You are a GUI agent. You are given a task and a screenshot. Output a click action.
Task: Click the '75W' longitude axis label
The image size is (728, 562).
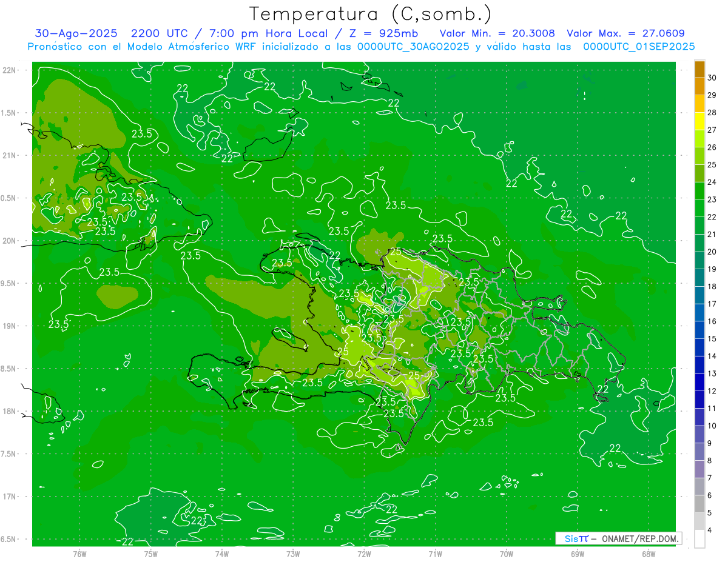coord(151,554)
